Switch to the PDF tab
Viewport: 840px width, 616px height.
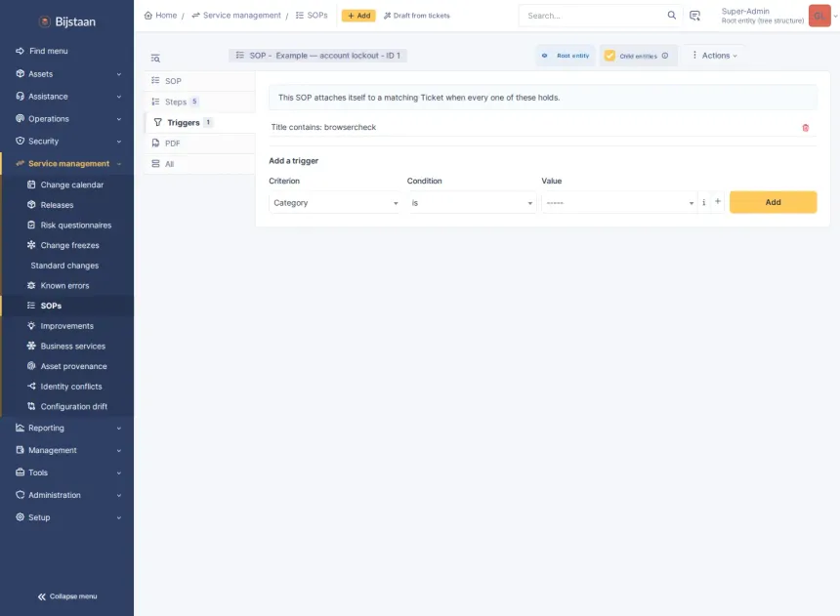click(199, 144)
